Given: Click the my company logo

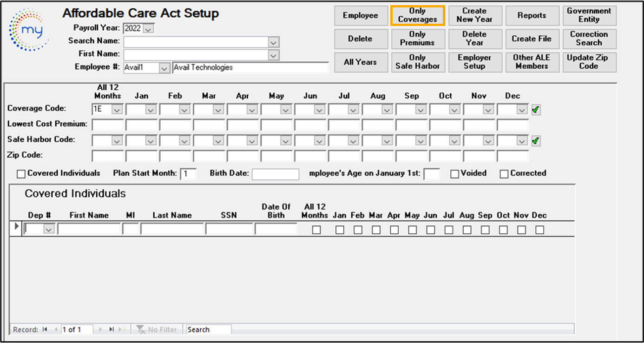Looking at the screenshot, I should click(29, 30).
